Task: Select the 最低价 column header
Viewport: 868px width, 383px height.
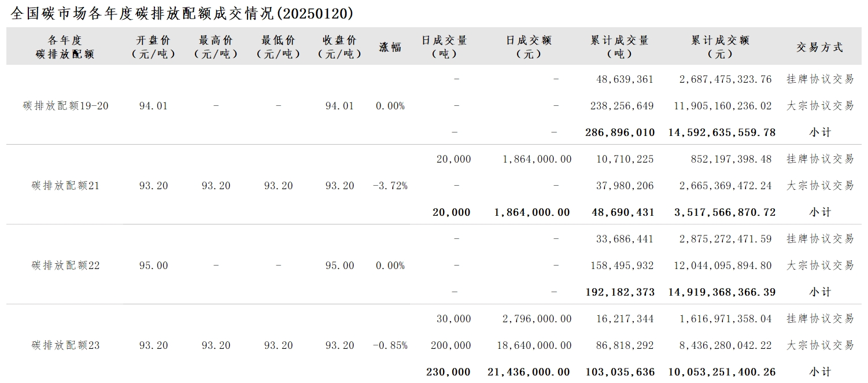Action: click(x=278, y=47)
